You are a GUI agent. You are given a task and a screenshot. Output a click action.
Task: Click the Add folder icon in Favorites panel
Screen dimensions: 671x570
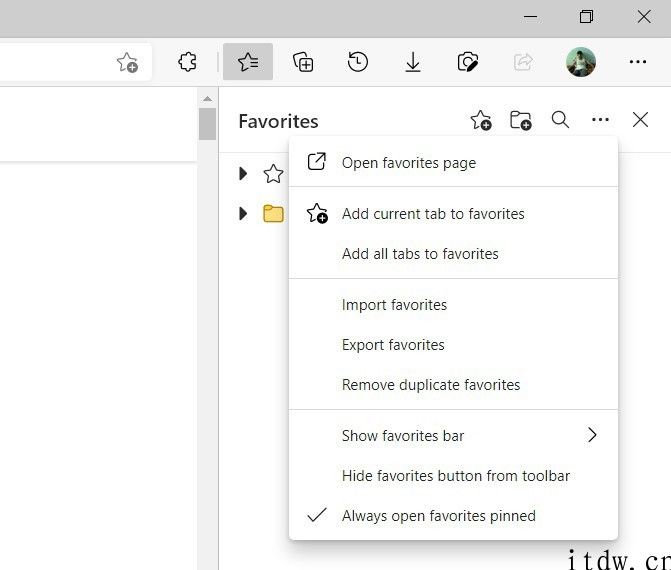pyautogui.click(x=520, y=120)
